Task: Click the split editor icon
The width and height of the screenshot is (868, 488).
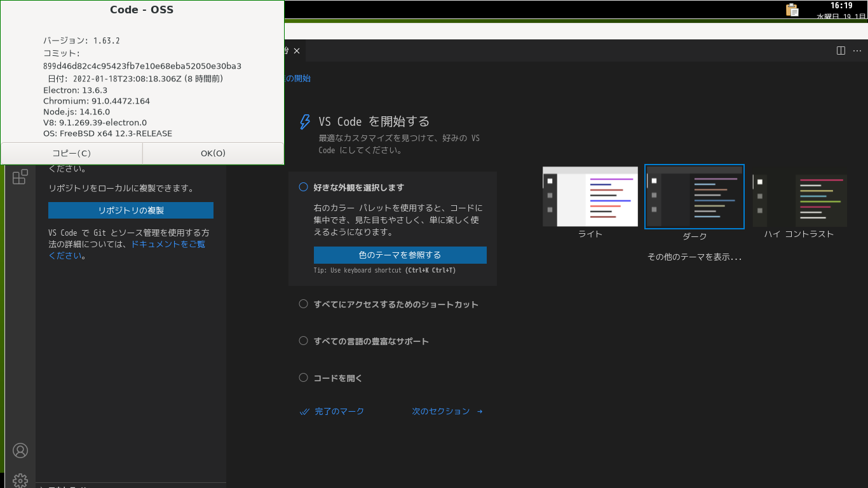Action: (841, 50)
